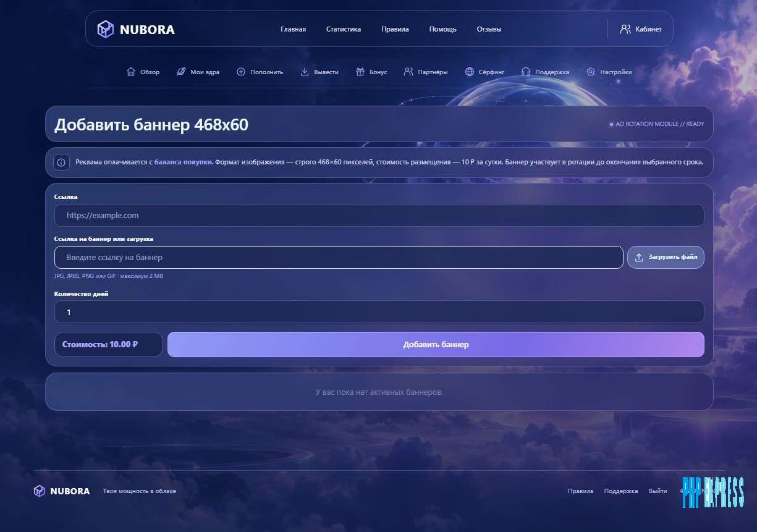Click the gear-badge Настройки icon
Screen dimensions: 757x532
pos(591,72)
